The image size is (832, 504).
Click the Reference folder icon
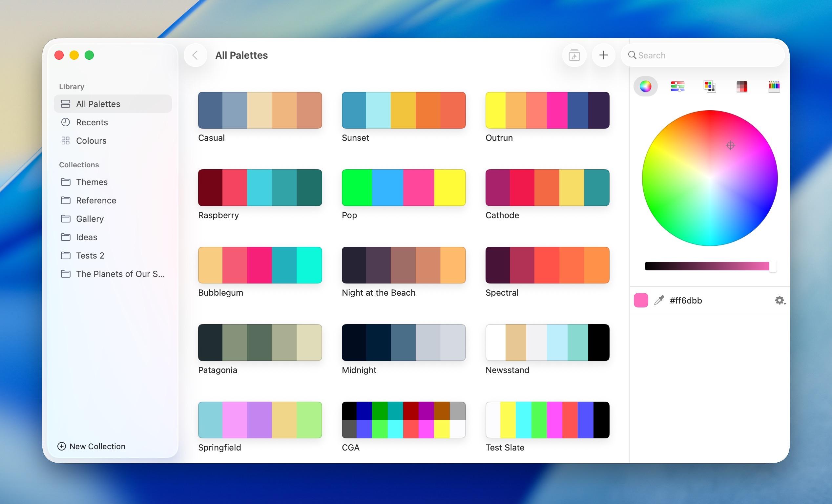pyautogui.click(x=66, y=200)
